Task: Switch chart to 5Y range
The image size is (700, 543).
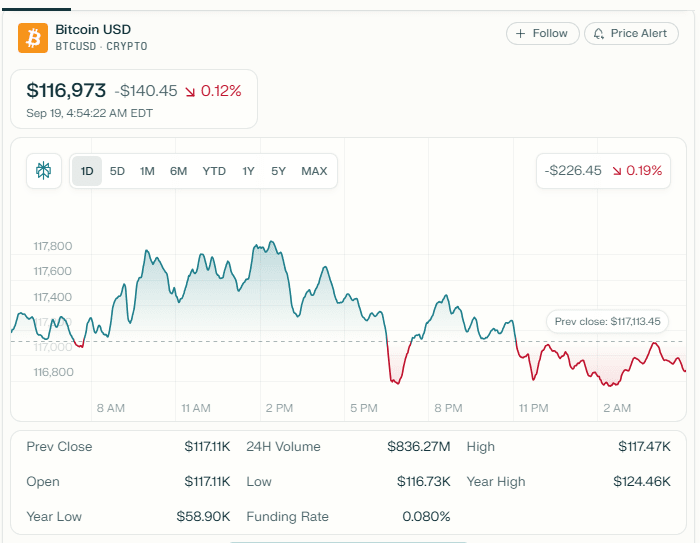Action: pos(278,171)
